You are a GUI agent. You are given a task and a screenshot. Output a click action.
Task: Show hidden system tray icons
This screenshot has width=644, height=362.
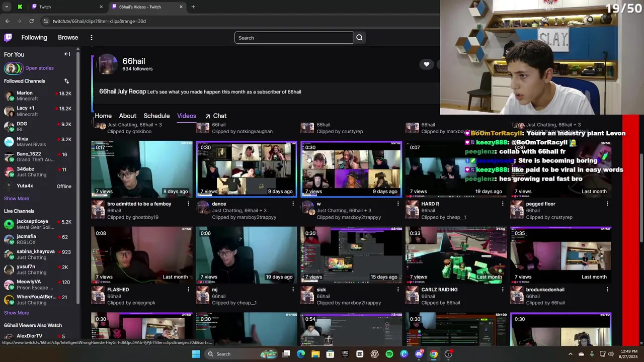pos(570,354)
